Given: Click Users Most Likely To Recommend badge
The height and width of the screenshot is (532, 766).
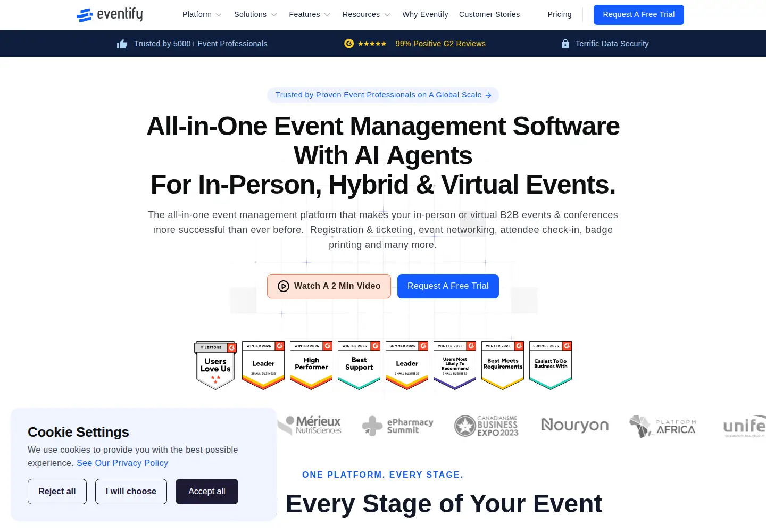Looking at the screenshot, I should (455, 365).
